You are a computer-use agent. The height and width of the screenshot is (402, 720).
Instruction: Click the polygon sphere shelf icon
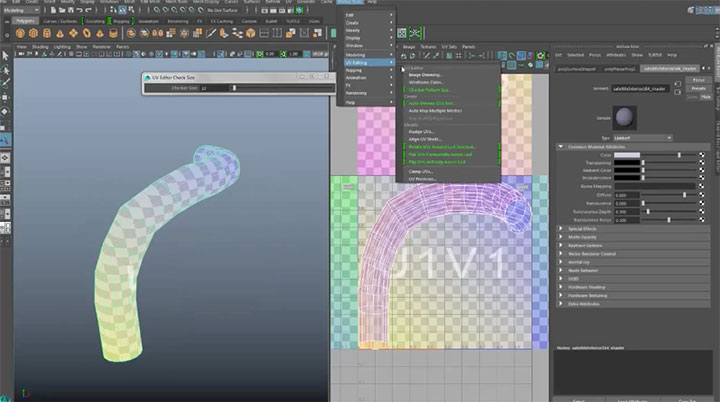click(20, 33)
